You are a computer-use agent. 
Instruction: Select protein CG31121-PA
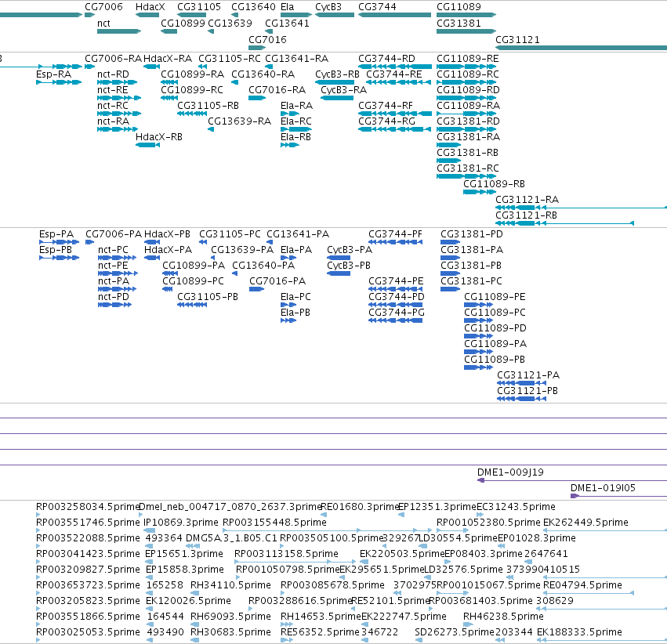(x=528, y=374)
